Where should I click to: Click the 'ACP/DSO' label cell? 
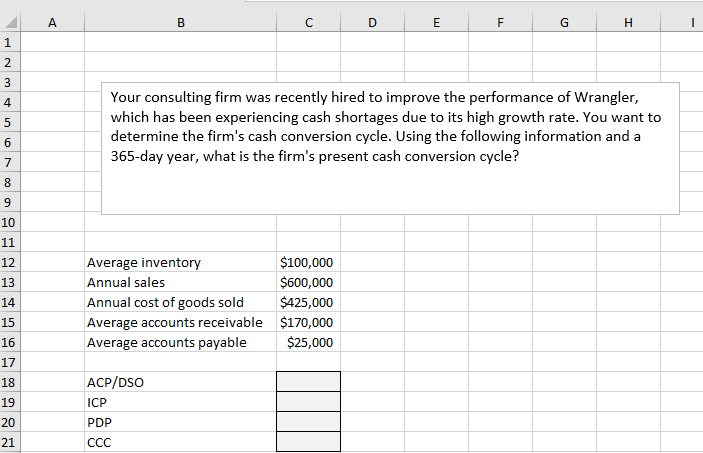click(x=180, y=382)
